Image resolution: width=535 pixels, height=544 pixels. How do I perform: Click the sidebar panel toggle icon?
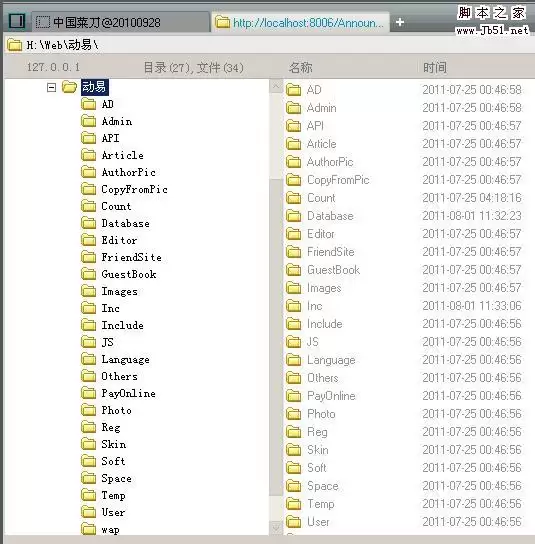pyautogui.click(x=17, y=21)
